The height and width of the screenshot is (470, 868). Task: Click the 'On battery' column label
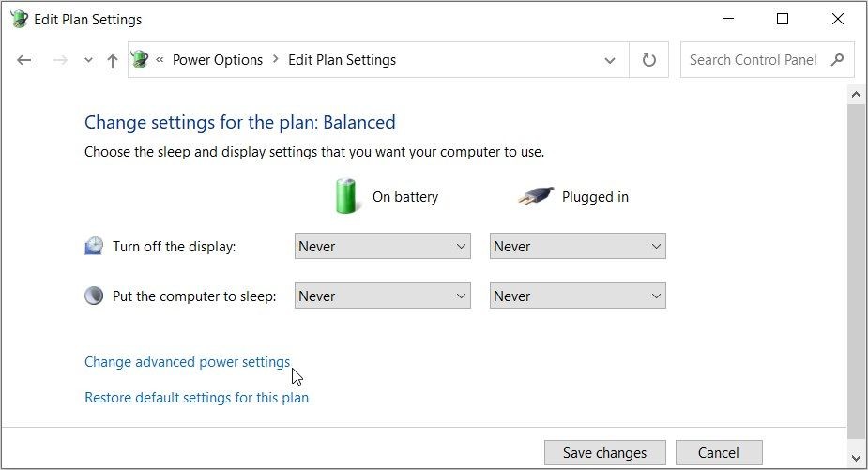pos(405,196)
